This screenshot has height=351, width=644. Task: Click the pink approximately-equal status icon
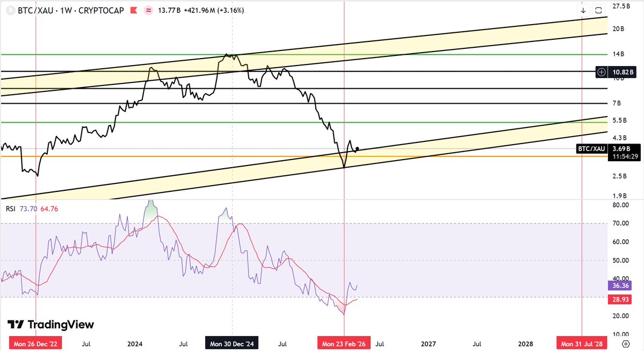coord(149,10)
